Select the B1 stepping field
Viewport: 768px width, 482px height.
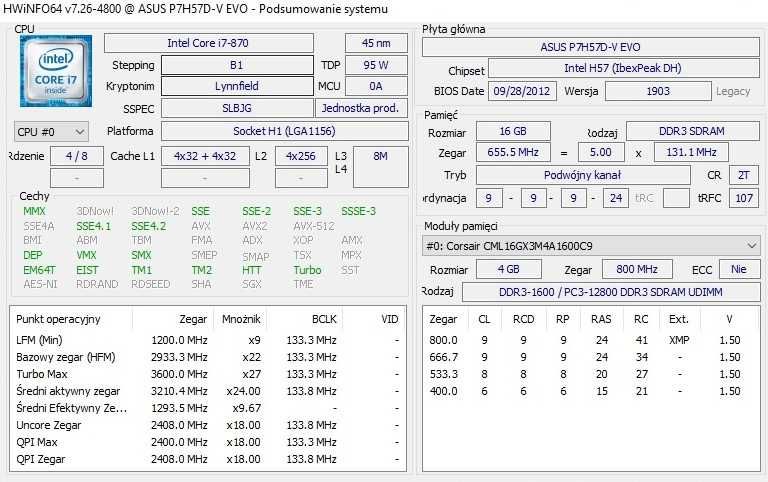click(x=237, y=65)
